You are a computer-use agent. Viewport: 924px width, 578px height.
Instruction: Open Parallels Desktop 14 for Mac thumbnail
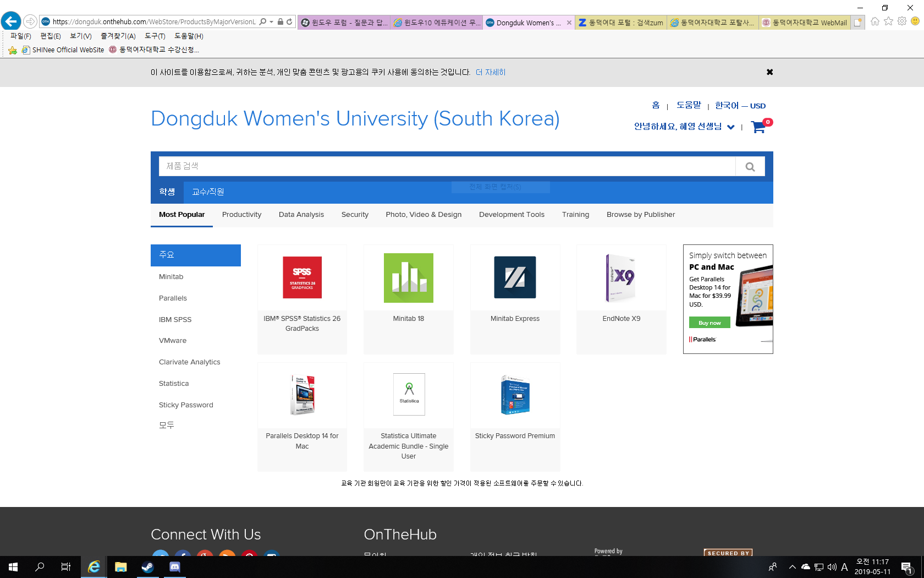click(302, 395)
